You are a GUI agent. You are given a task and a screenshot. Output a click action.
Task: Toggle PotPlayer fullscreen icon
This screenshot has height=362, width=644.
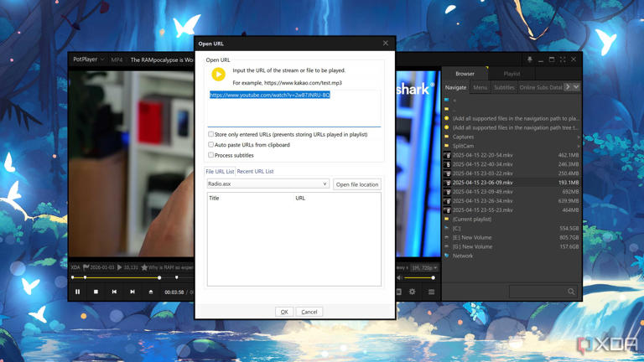coord(563,59)
